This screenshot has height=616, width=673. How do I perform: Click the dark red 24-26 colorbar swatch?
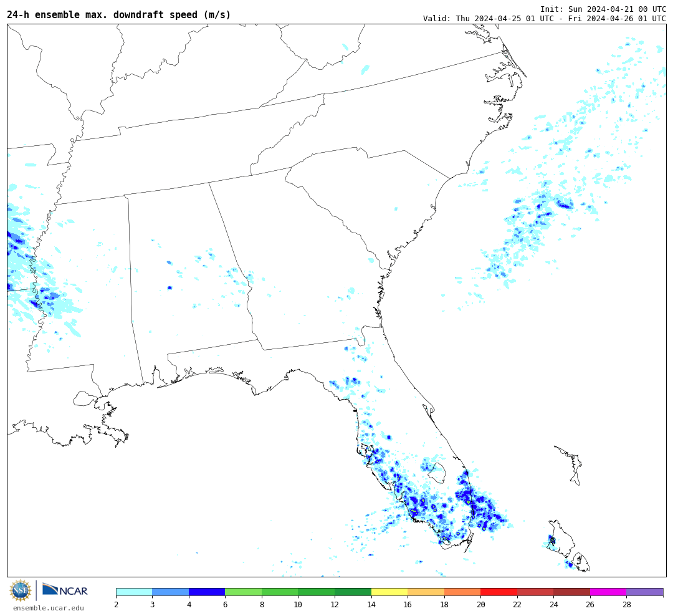click(571, 592)
